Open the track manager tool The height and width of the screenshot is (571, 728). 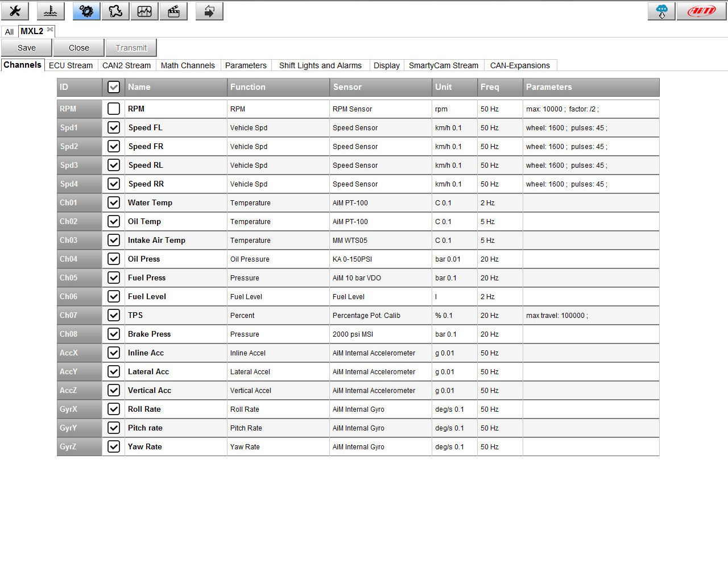[115, 11]
